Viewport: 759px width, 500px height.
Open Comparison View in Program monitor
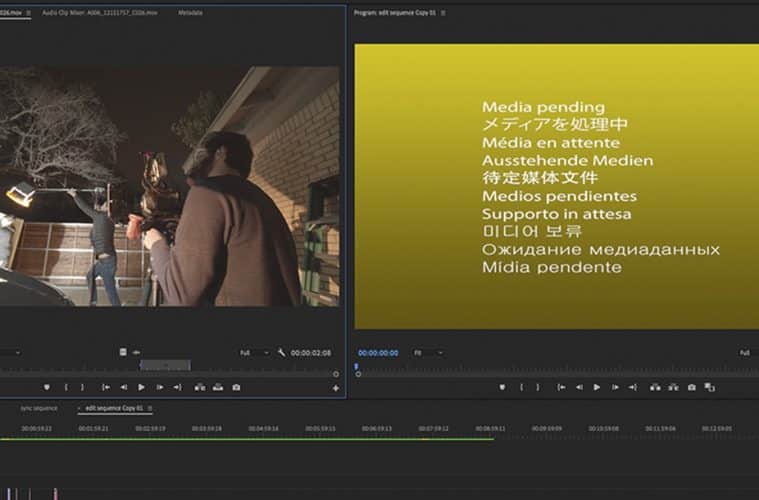[709, 387]
